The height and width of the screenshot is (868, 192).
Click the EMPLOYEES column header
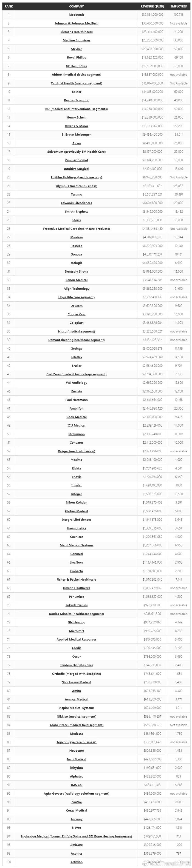[x=179, y=6]
